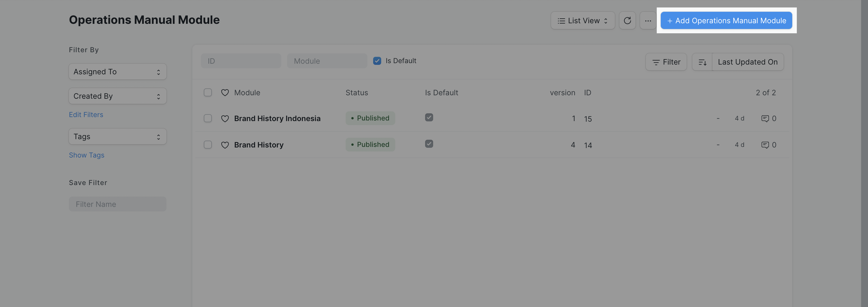Click Add Operations Manual Module button
Screen dimensions: 868x307
pyautogui.click(x=726, y=21)
